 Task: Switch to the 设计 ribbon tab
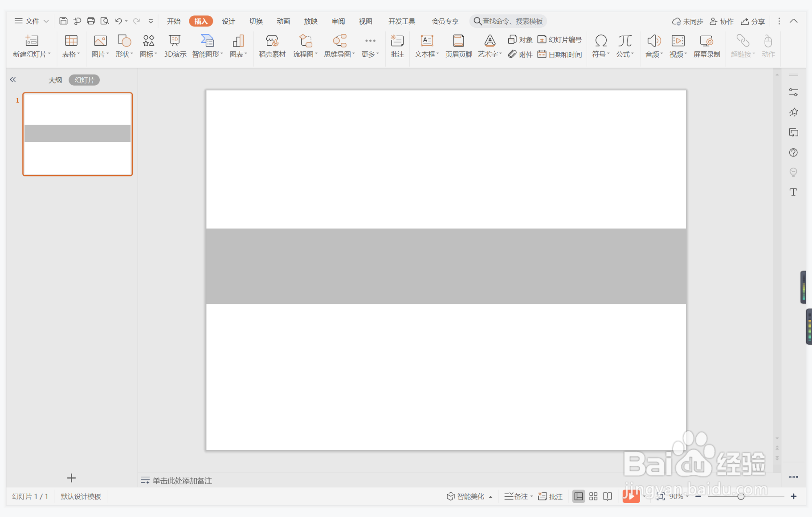(x=228, y=21)
